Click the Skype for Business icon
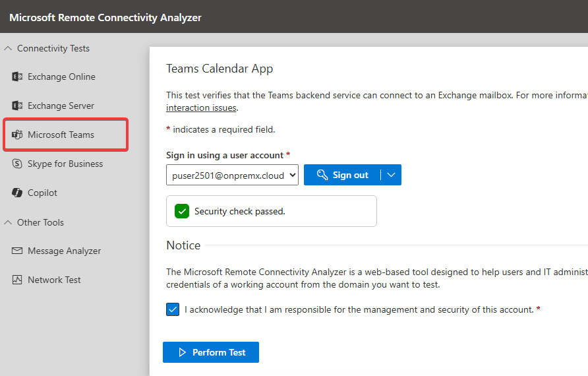 [x=17, y=164]
